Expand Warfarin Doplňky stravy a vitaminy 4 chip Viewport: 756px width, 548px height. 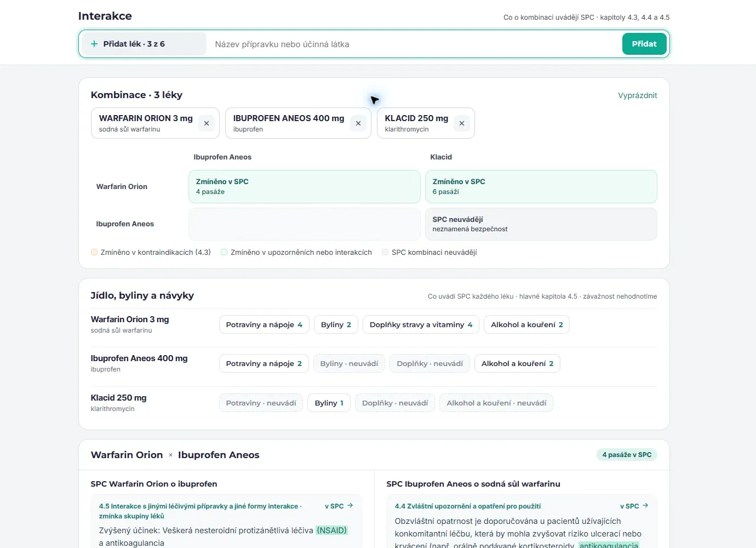tap(421, 324)
